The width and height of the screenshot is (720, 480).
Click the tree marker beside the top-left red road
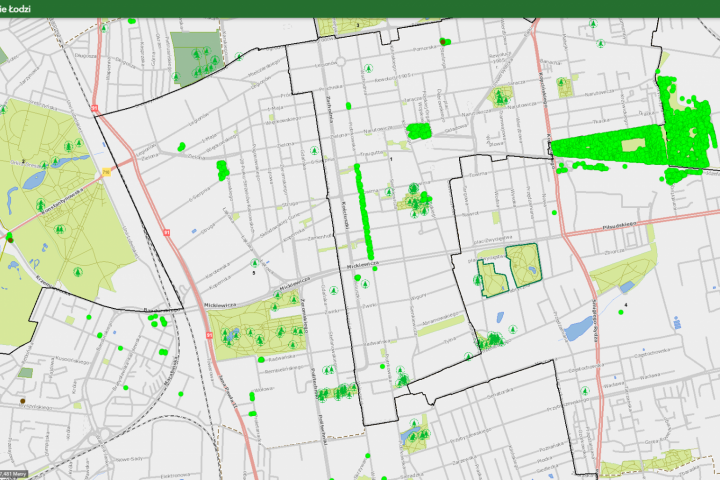pyautogui.click(x=104, y=28)
